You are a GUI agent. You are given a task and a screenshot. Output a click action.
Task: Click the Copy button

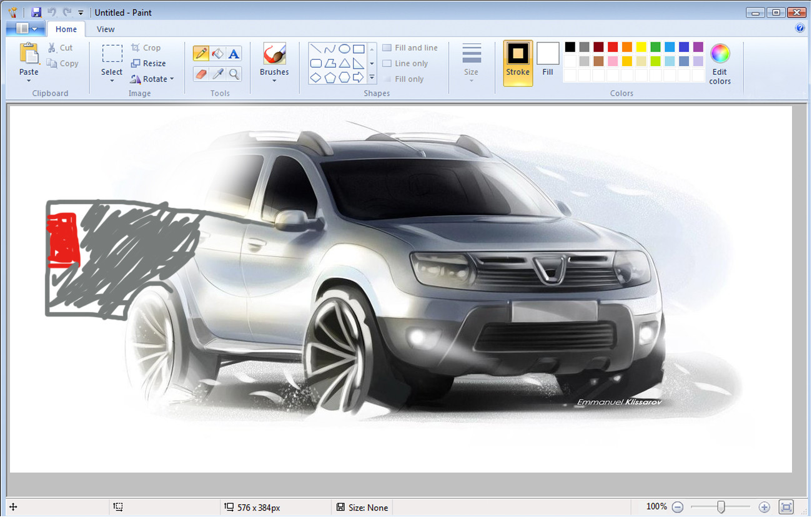pyautogui.click(x=62, y=64)
